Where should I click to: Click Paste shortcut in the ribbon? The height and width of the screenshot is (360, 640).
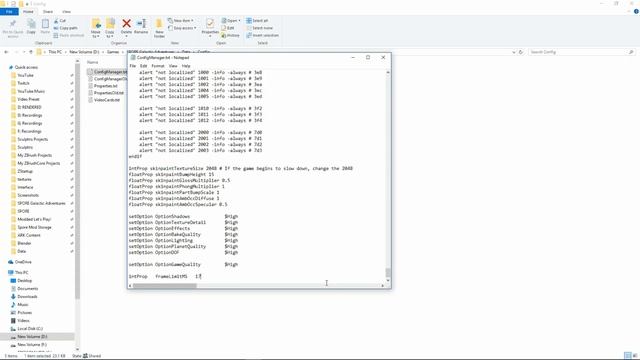69,35
